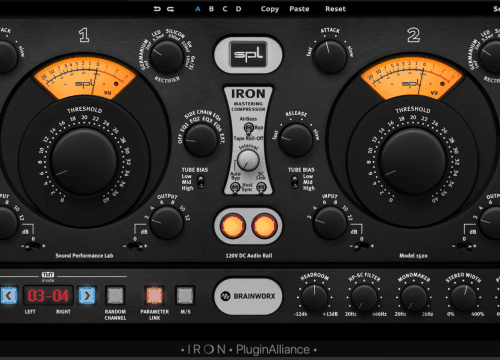Screen dimensions: 500x360
Task: Click the Stereo Width knob
Action: (x=463, y=298)
